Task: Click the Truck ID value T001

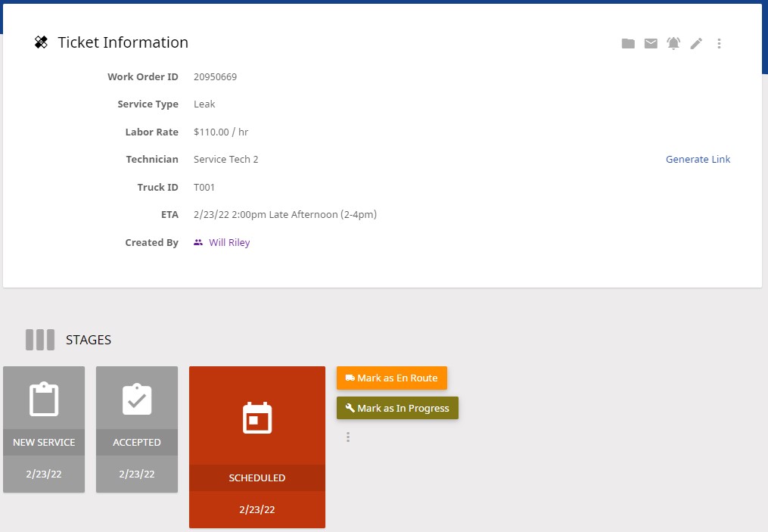Action: [204, 188]
